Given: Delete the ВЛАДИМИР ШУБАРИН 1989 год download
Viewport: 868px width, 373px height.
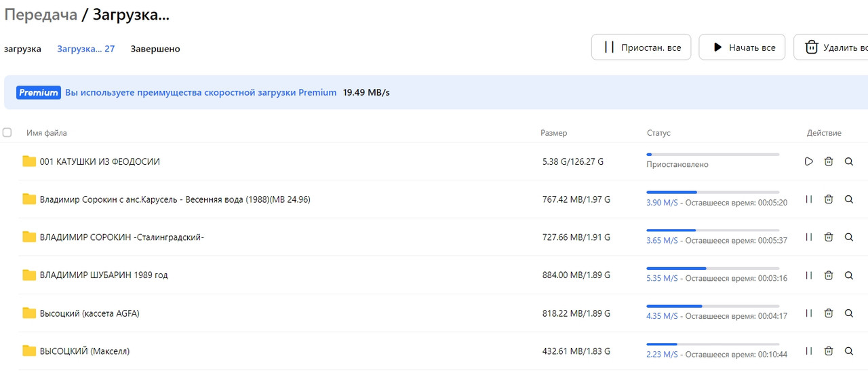Looking at the screenshot, I should [829, 275].
